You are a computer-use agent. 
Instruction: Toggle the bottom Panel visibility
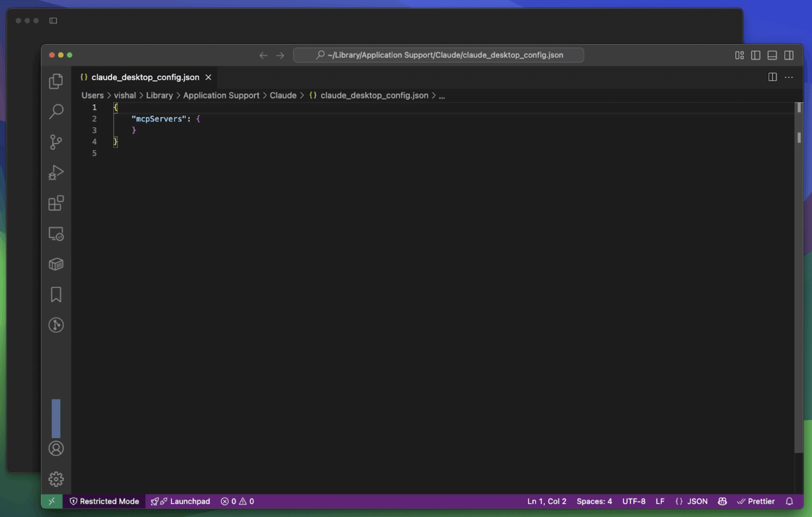coord(772,55)
